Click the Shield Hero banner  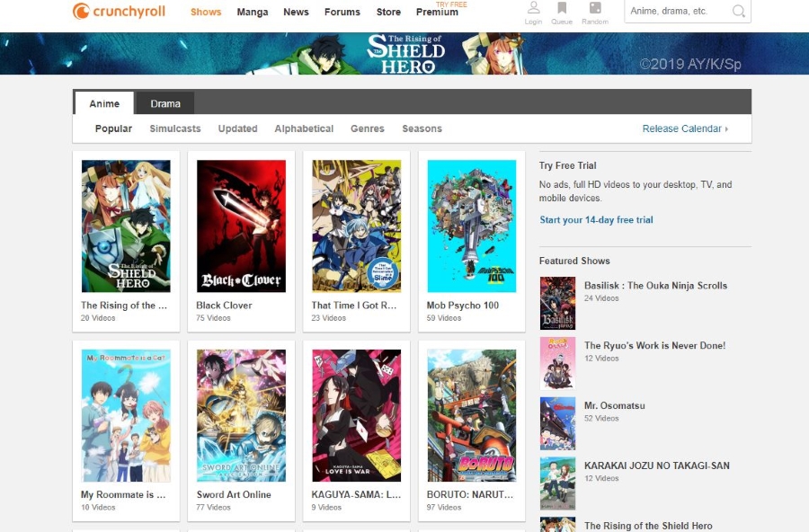404,54
